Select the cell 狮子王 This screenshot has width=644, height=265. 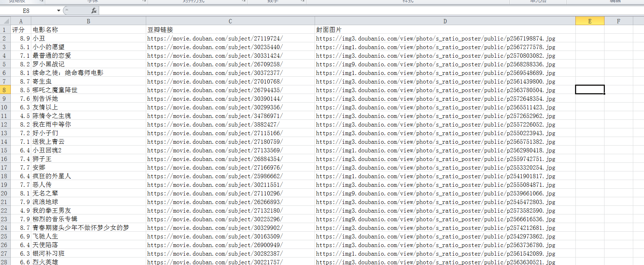point(88,159)
